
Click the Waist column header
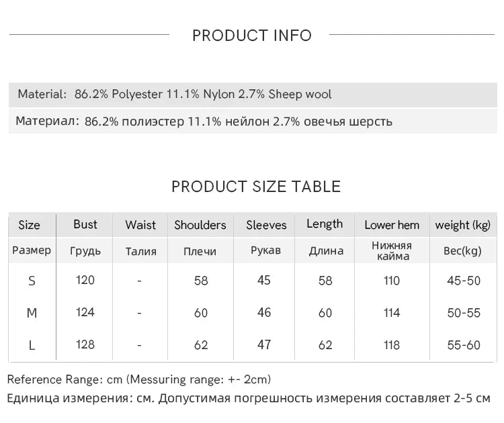point(140,225)
